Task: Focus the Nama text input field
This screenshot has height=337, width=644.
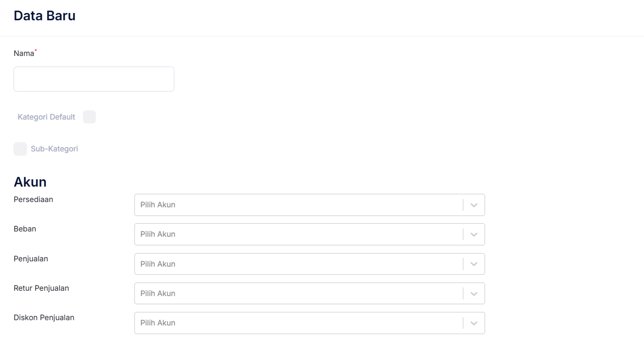Action: point(94,79)
